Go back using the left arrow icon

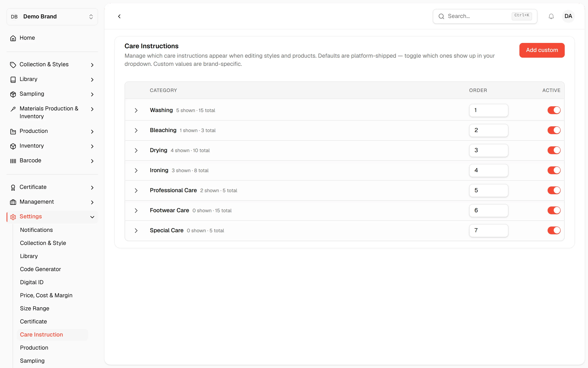(x=119, y=16)
